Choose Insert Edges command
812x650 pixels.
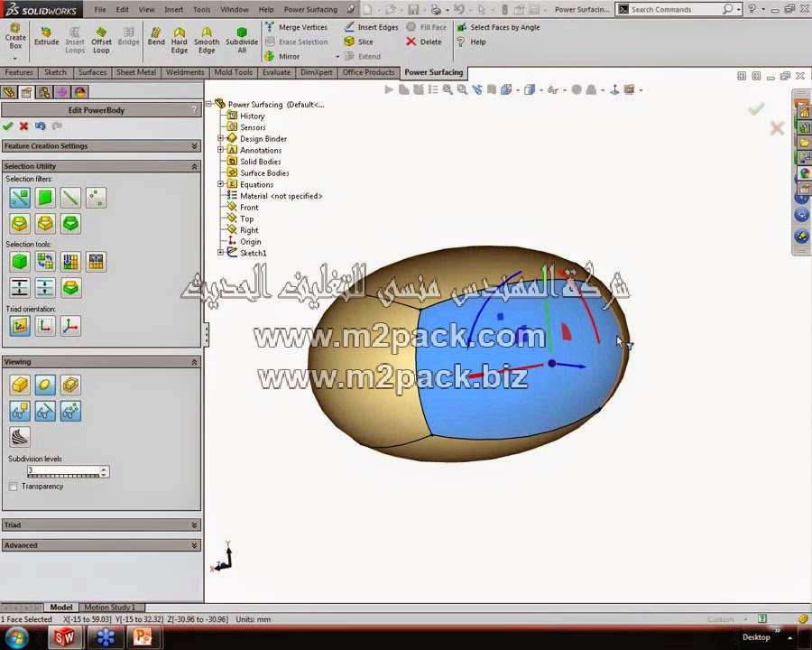click(x=372, y=27)
